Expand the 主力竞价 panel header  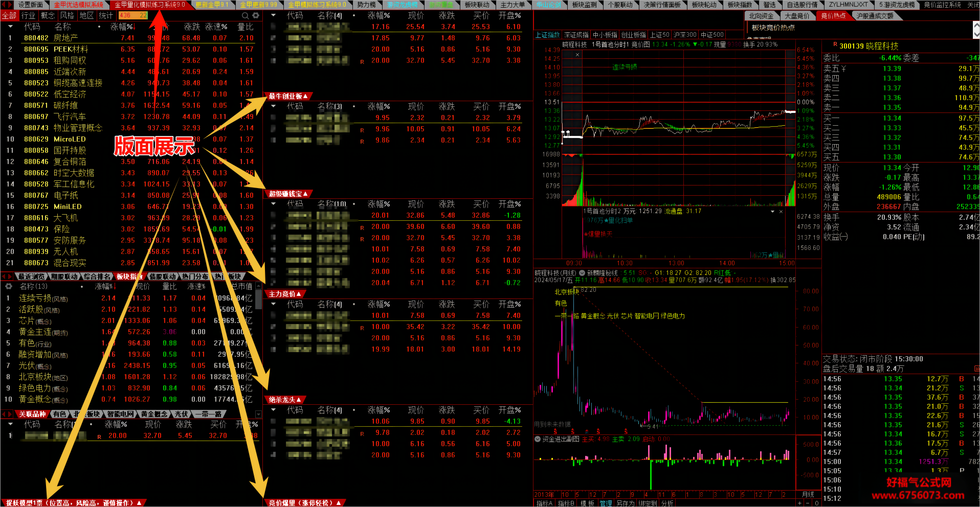tap(285, 294)
